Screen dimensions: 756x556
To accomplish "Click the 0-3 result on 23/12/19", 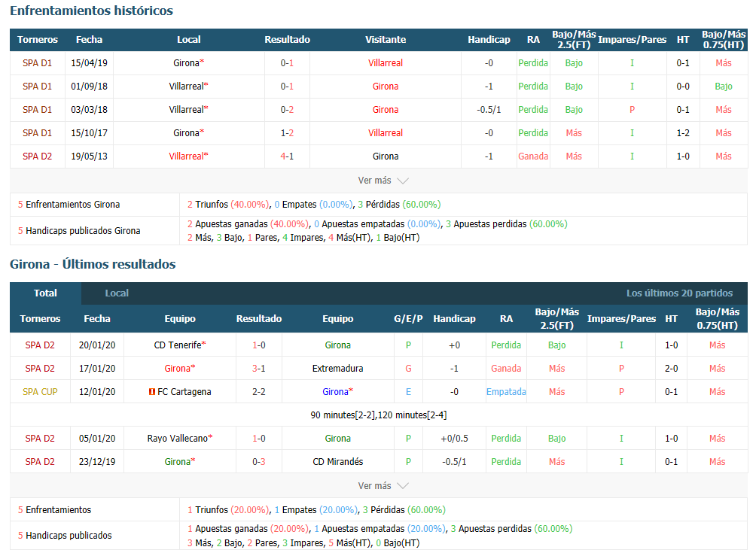I will click(x=259, y=461).
